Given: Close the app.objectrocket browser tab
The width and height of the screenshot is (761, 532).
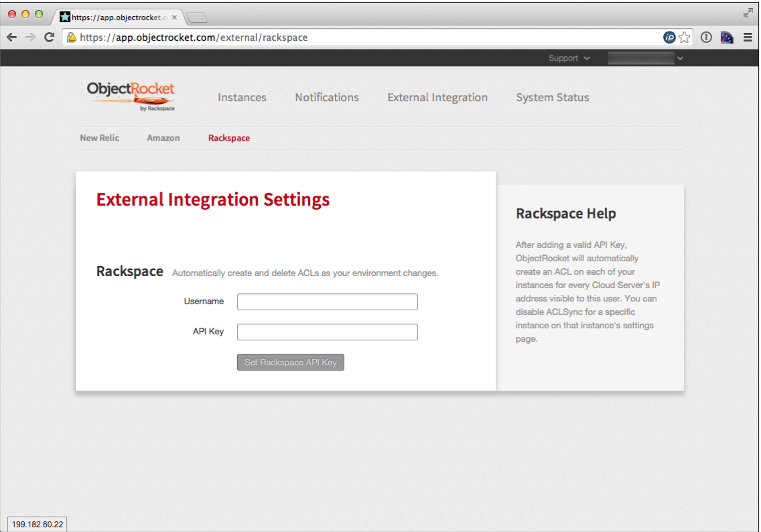Looking at the screenshot, I should (174, 17).
